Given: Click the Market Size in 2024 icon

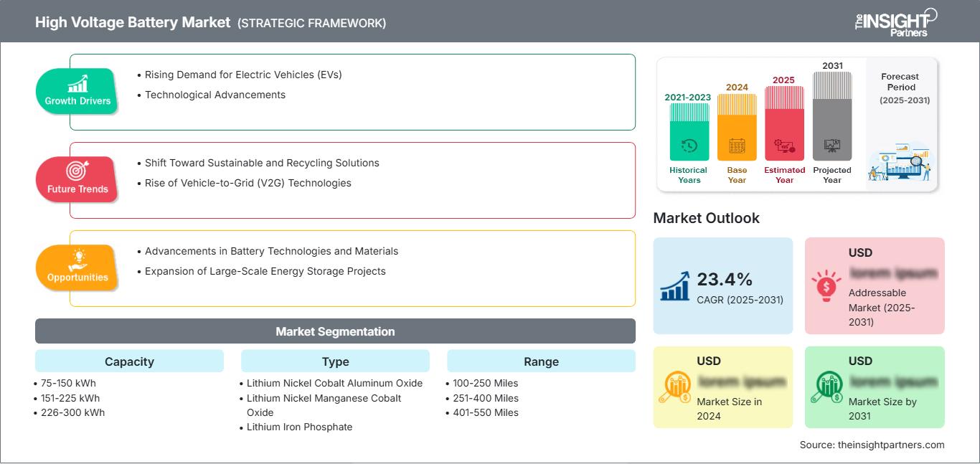Looking at the screenshot, I should tap(675, 387).
